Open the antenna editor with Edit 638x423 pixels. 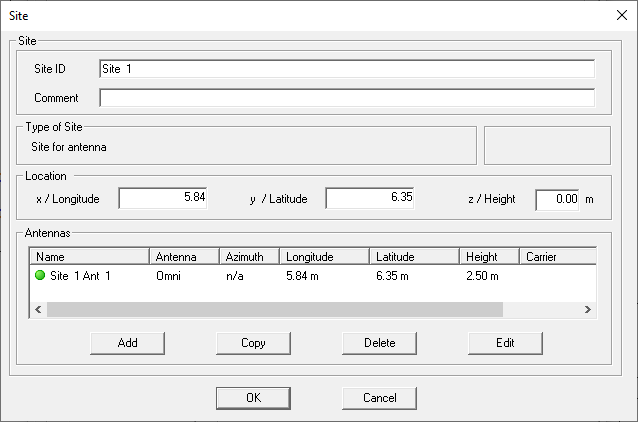[x=505, y=343]
